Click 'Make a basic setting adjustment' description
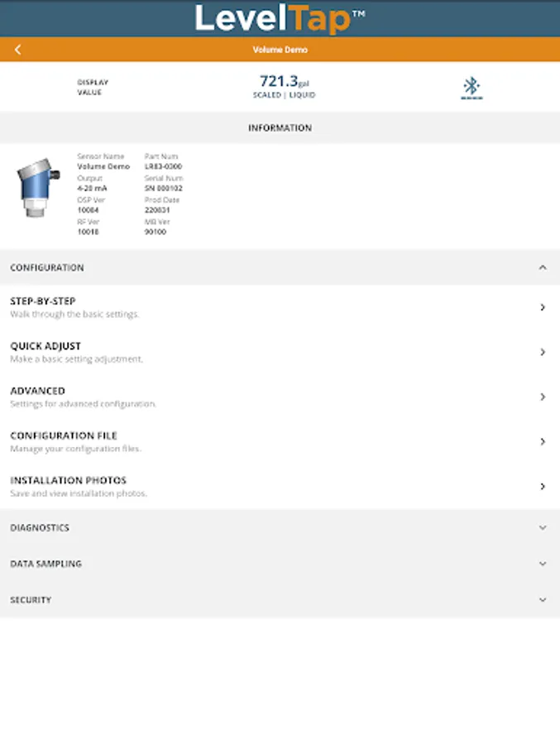560x745 pixels. (76, 358)
